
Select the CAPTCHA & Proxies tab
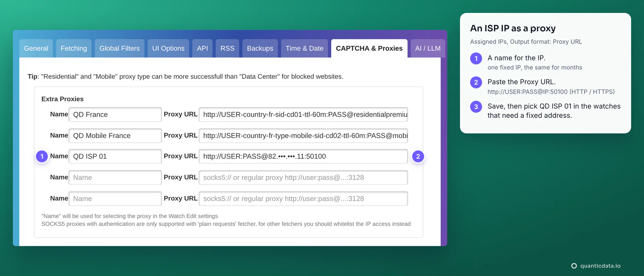pos(369,48)
